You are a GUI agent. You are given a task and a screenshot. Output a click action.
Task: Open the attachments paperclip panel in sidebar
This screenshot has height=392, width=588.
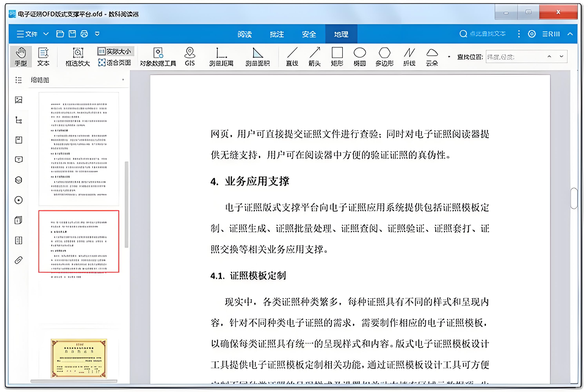pos(18,260)
